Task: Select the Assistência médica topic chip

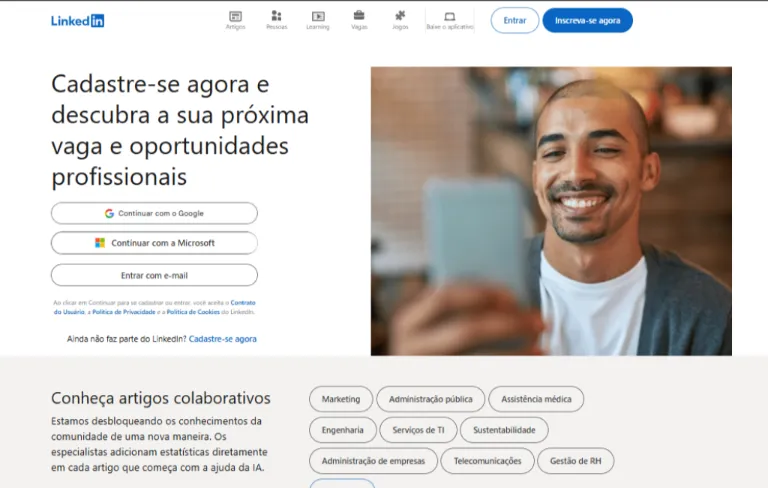Action: (x=536, y=399)
